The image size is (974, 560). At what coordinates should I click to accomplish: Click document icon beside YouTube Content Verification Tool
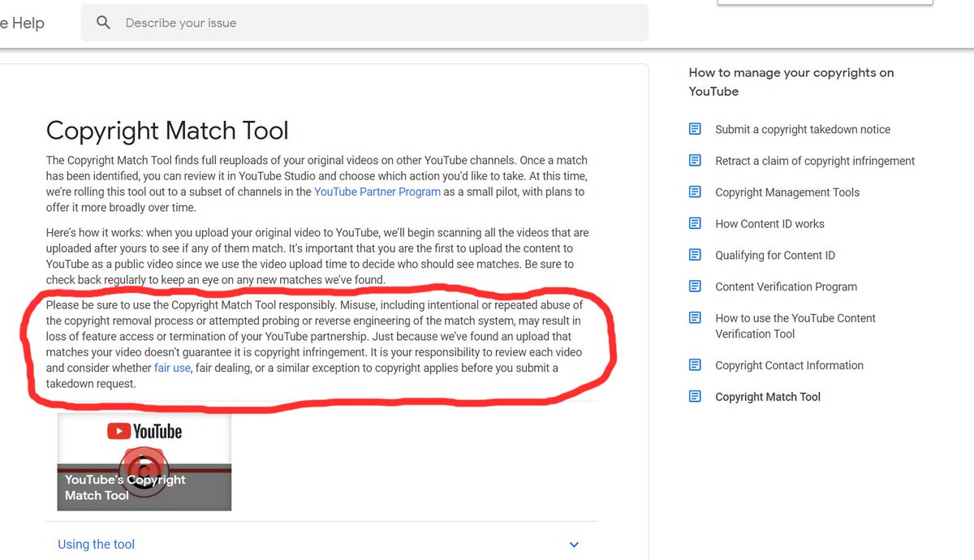click(695, 318)
